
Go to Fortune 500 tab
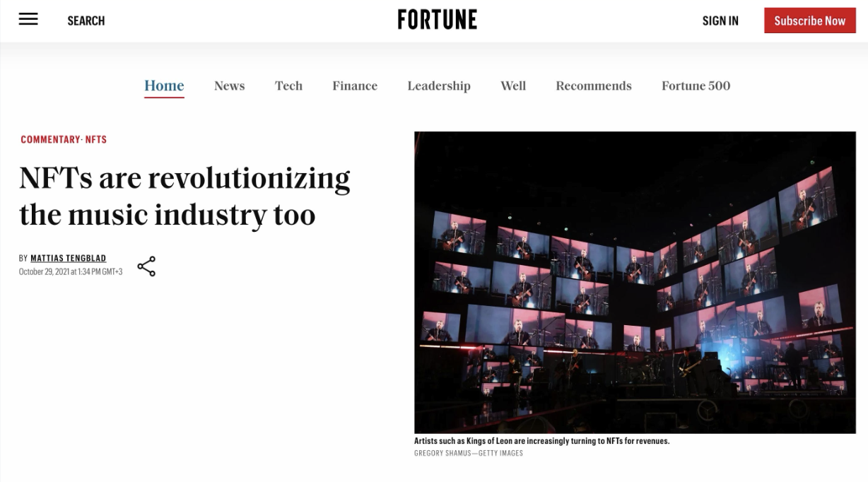click(696, 86)
